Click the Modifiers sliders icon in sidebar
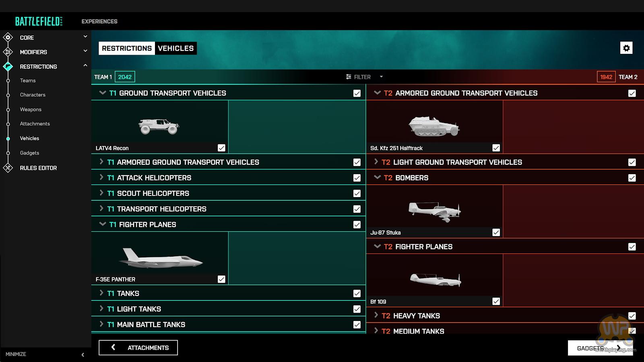644x362 pixels. click(x=8, y=52)
